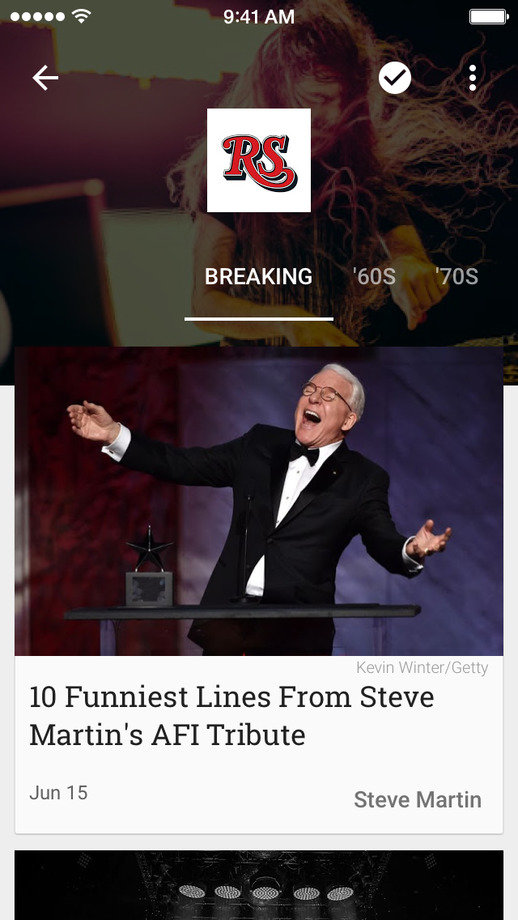The width and height of the screenshot is (518, 920).
Task: Open the three-dot overflow menu
Action: [472, 78]
